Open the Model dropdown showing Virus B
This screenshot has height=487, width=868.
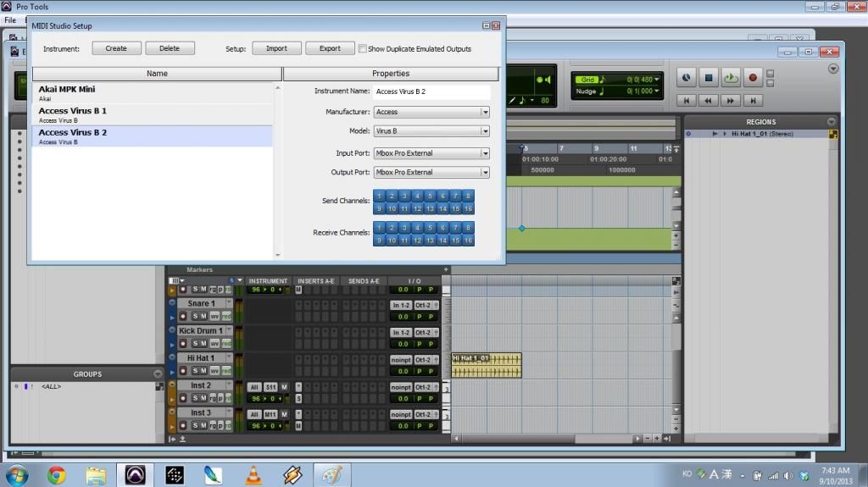431,131
